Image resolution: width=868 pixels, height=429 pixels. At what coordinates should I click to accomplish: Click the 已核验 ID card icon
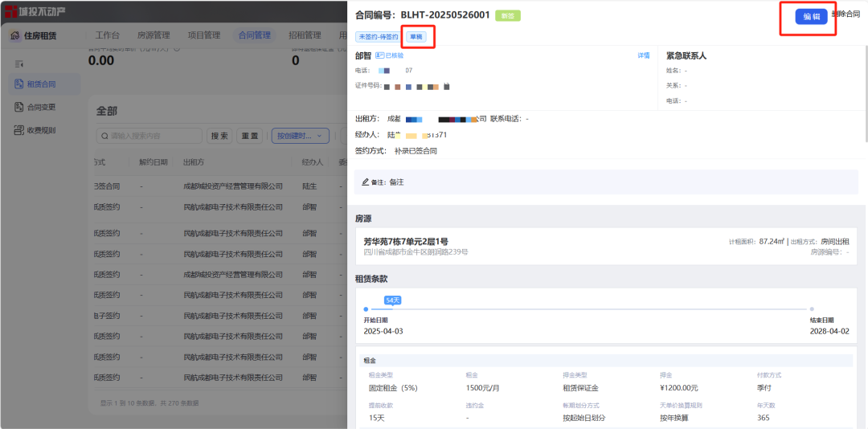coord(379,55)
